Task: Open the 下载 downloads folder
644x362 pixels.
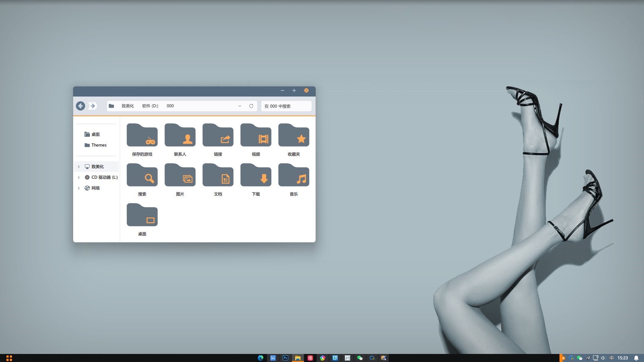Action: [x=256, y=175]
